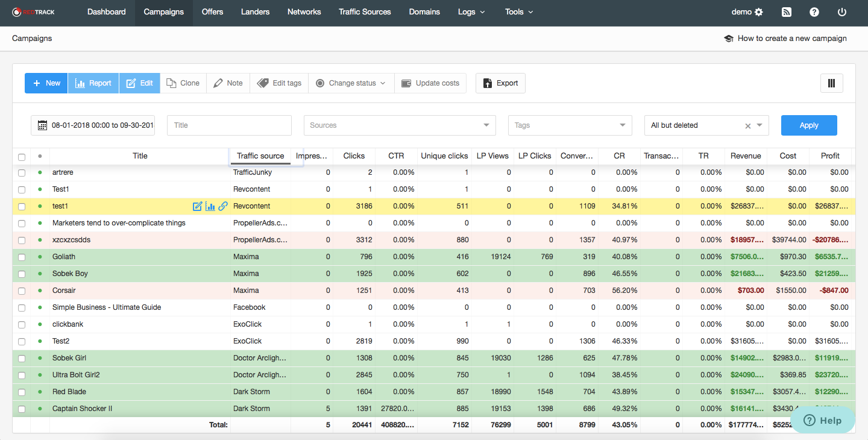
Task: Open the Change status dropdown
Action: [x=351, y=83]
